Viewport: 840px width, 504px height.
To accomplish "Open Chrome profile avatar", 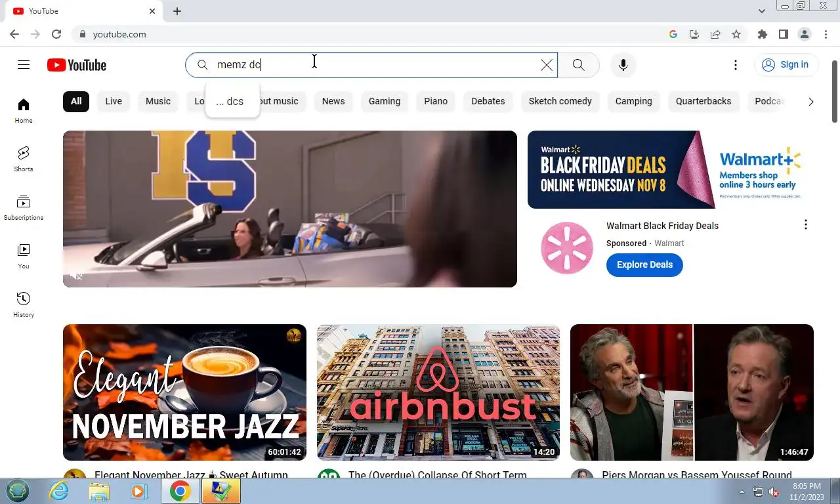I will click(805, 34).
